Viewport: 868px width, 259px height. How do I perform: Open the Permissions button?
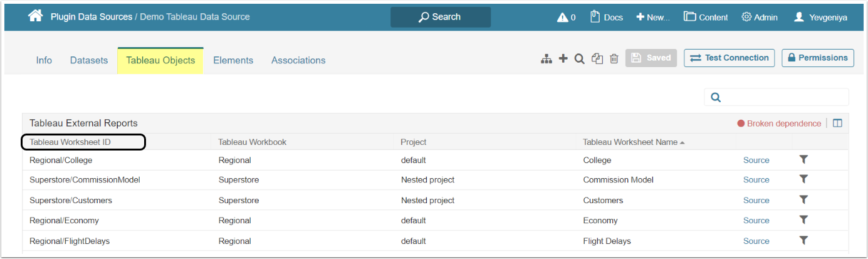[818, 58]
